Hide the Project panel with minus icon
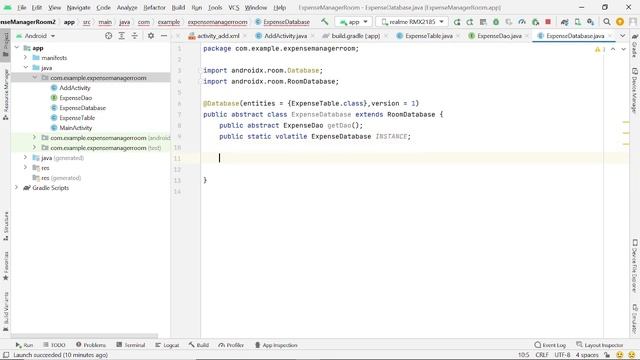This screenshot has height=360, width=640. point(164,36)
